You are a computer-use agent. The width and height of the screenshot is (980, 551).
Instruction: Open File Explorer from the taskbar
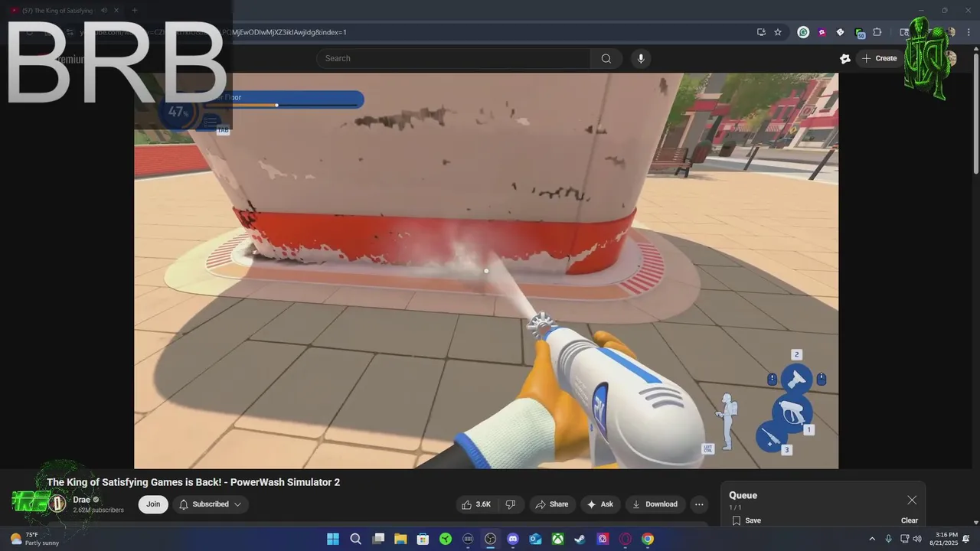pyautogui.click(x=400, y=539)
